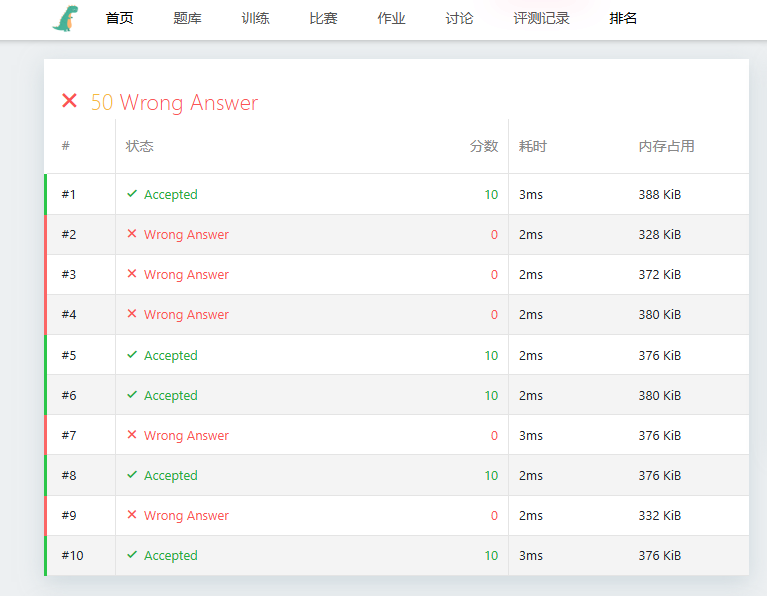This screenshot has width=767, height=596.
Task: Open the 作业 homework page
Action: pos(391,18)
